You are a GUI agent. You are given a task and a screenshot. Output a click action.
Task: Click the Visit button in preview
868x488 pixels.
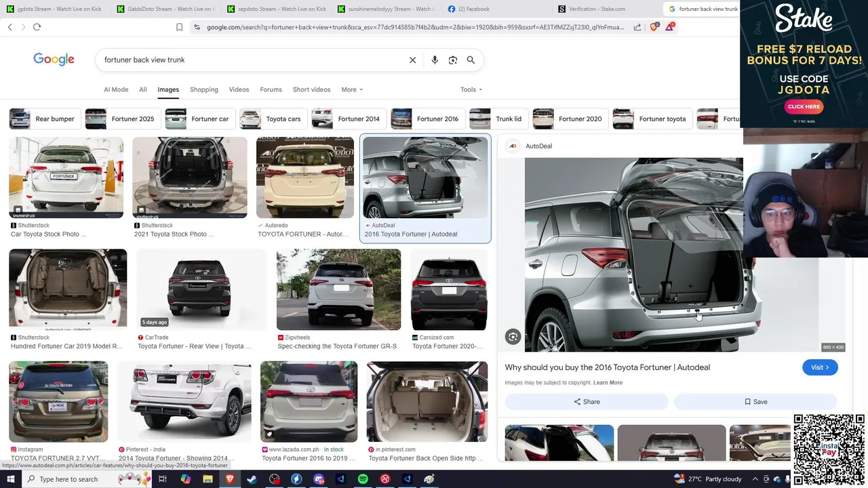[x=820, y=367]
